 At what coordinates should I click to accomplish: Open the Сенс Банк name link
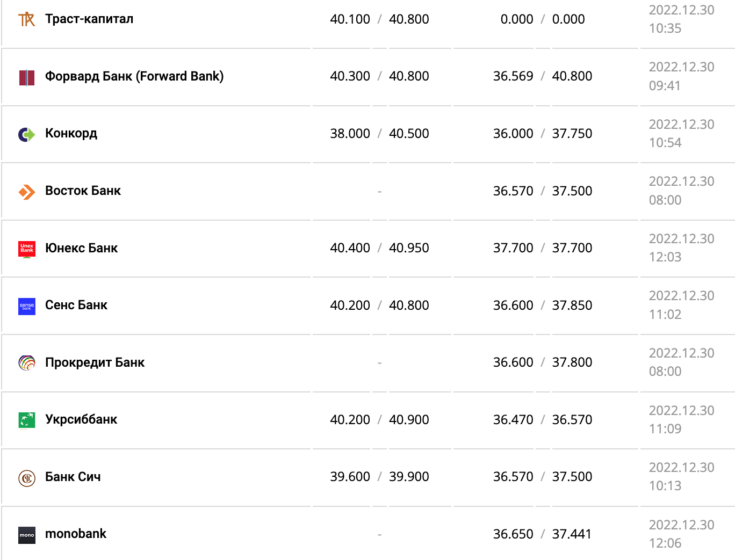point(76,305)
